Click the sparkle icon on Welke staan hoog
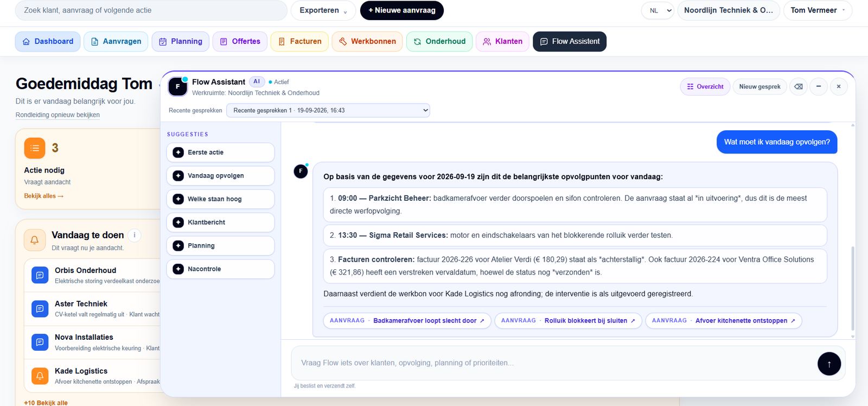Viewport: 868px width, 406px height. (178, 199)
